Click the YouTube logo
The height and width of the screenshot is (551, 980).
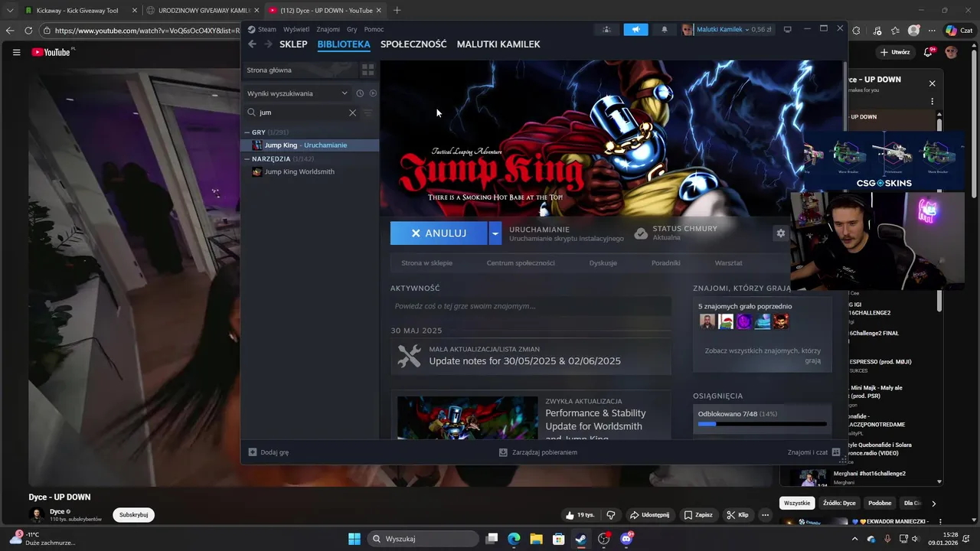click(x=51, y=52)
